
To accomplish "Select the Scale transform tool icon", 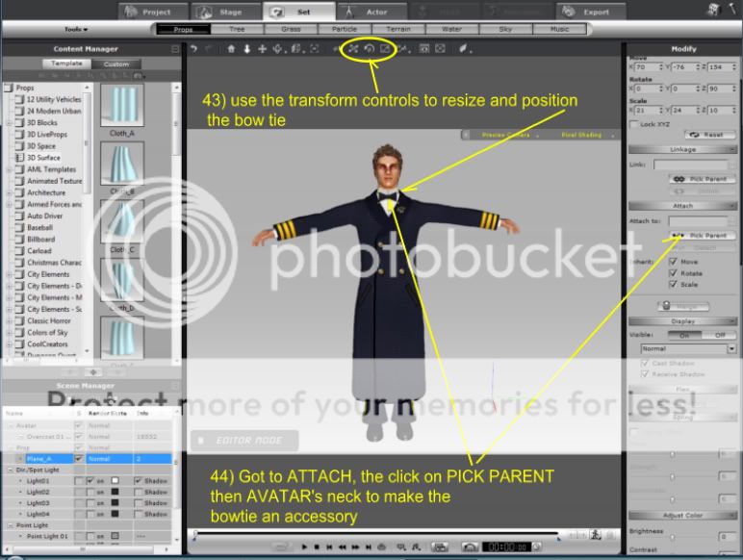I will [385, 49].
